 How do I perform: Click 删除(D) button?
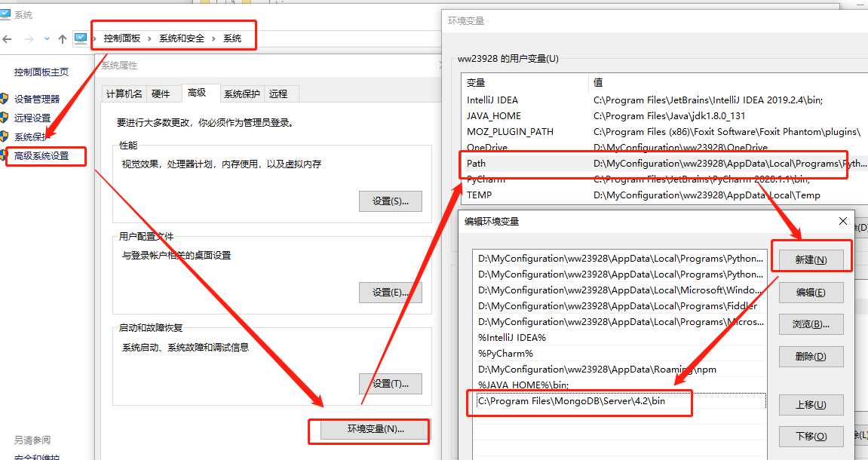[811, 357]
